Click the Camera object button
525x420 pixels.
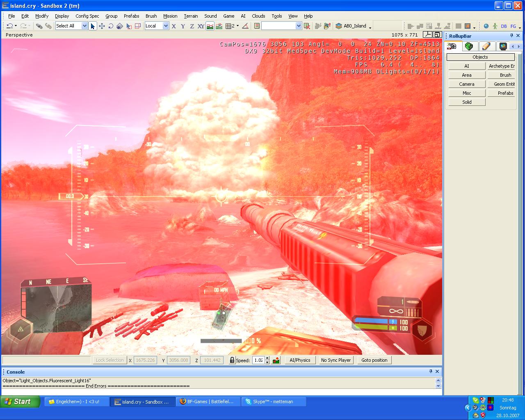coord(467,84)
